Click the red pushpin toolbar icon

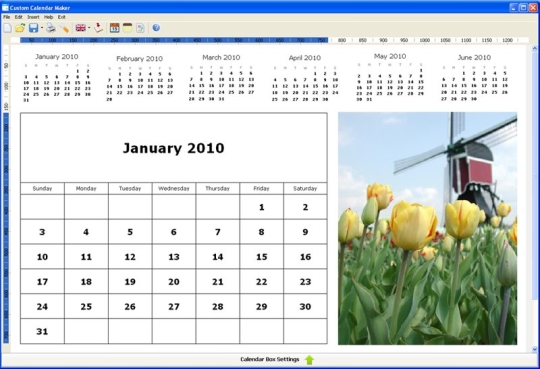coord(98,28)
